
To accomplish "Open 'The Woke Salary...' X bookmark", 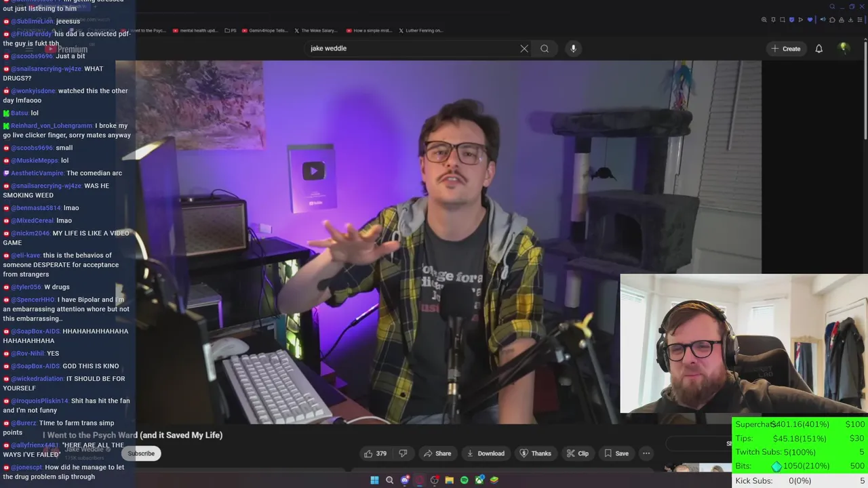I will [317, 30].
